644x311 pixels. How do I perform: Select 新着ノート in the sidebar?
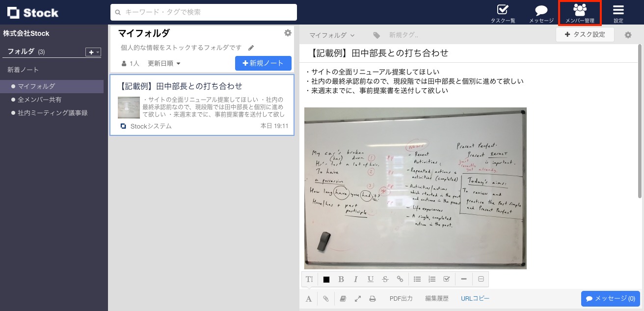(x=24, y=69)
